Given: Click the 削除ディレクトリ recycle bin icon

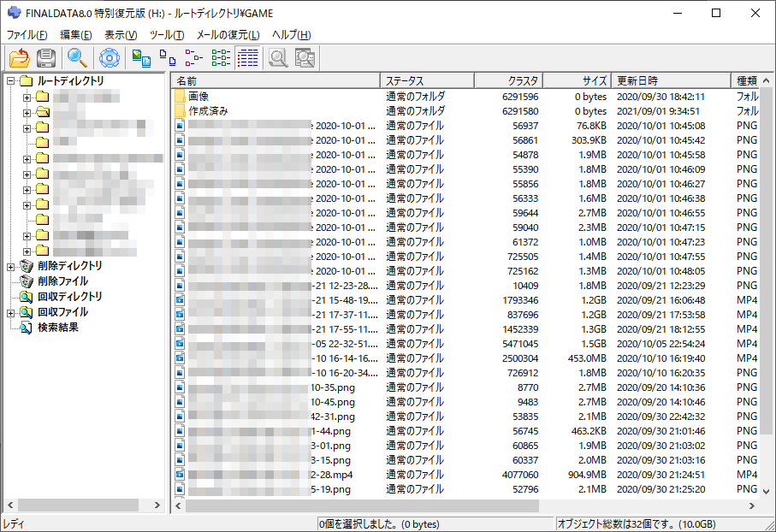Looking at the screenshot, I should point(27,266).
